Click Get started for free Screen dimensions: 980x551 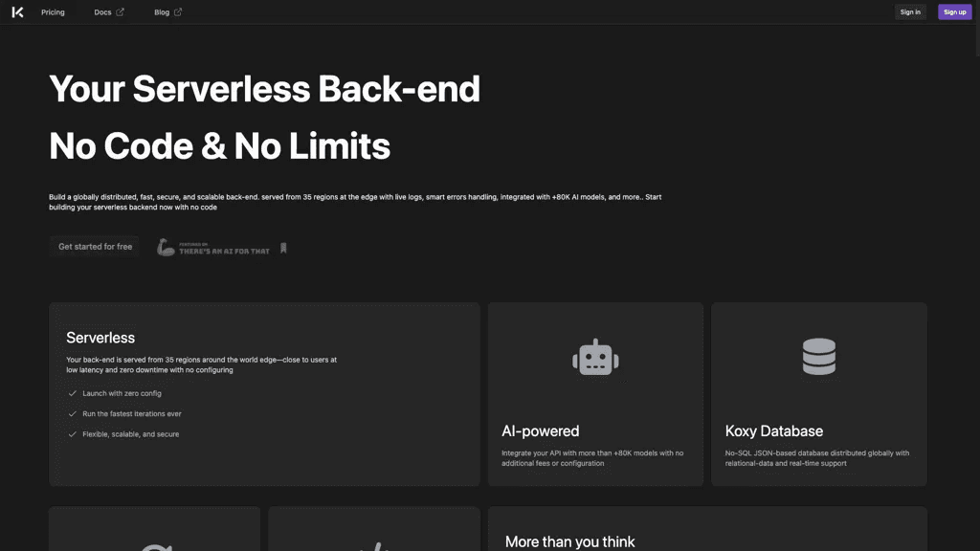tap(95, 247)
